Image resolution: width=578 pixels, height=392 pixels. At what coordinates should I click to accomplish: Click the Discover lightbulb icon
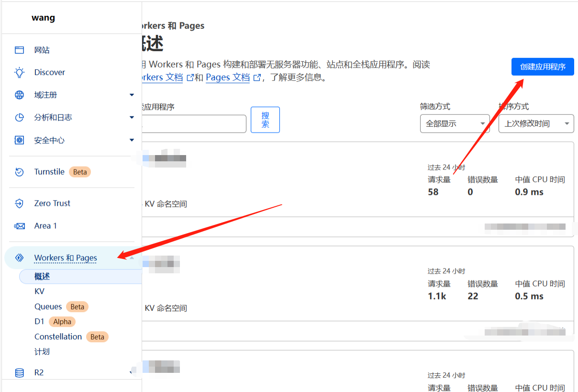click(19, 72)
